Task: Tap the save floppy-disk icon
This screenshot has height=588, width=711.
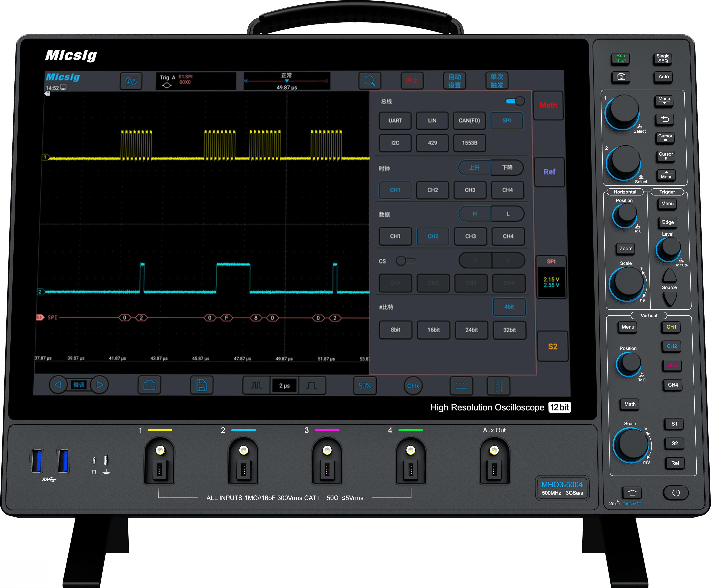Action: coord(201,385)
